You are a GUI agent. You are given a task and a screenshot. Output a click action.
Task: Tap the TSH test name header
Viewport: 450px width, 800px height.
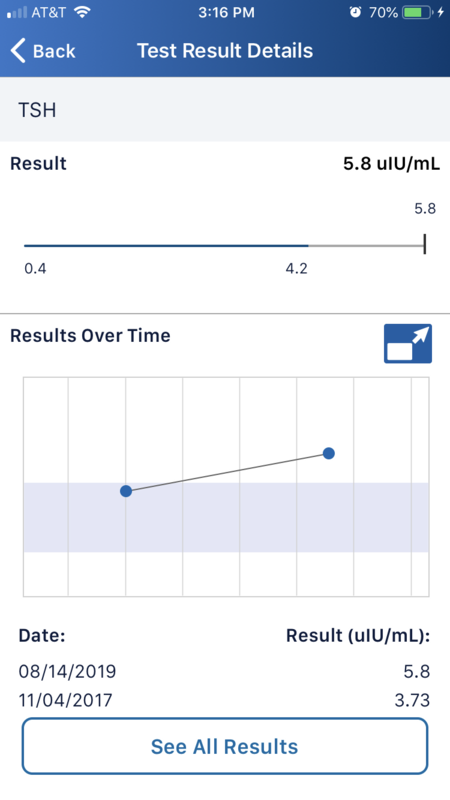click(37, 110)
